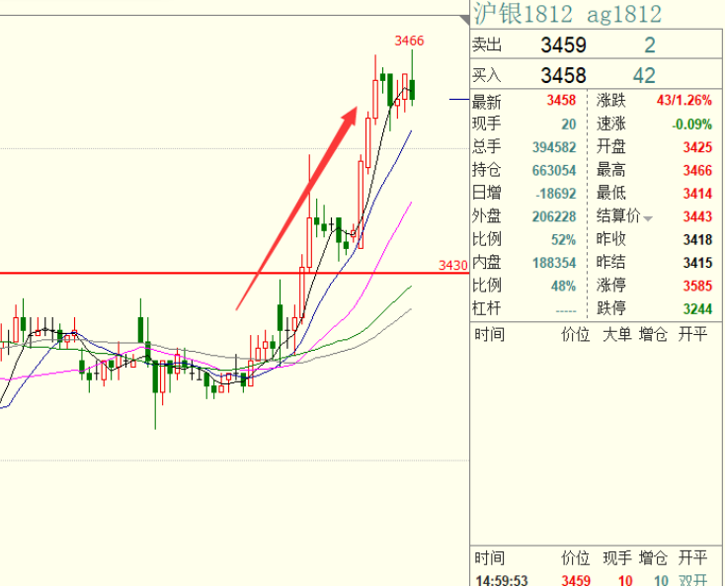
Task: Click the 最低 value 3414
Action: pyautogui.click(x=697, y=194)
